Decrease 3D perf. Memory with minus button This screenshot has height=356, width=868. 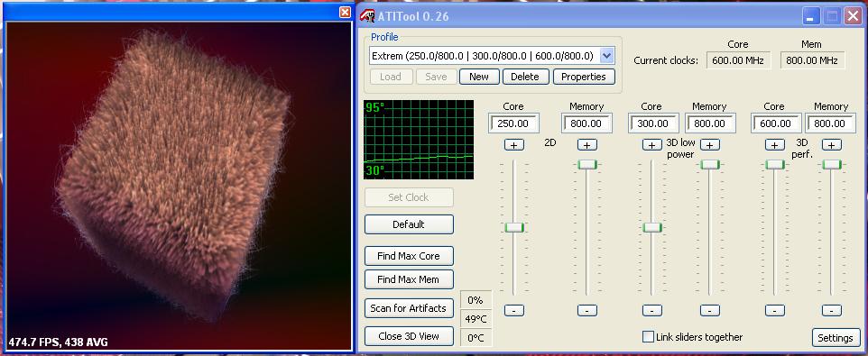coord(832,310)
